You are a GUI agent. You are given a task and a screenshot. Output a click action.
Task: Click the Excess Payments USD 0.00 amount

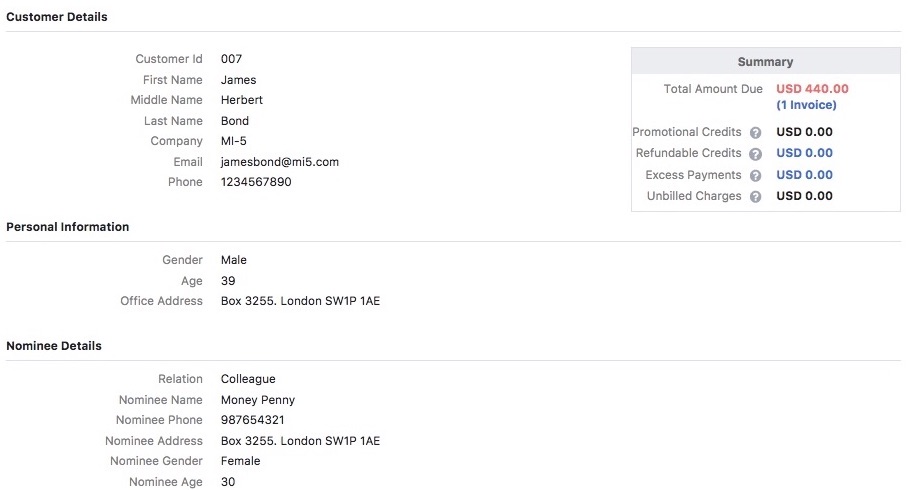point(804,175)
